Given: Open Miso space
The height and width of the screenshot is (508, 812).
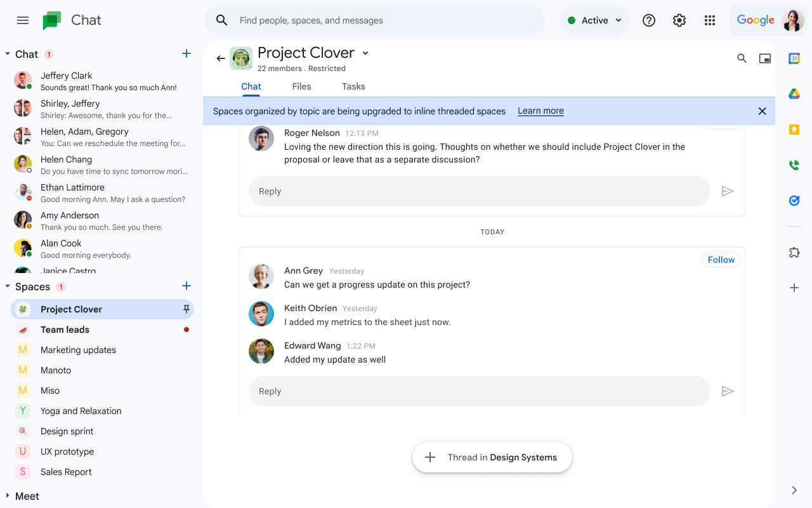Looking at the screenshot, I should (x=101, y=391).
